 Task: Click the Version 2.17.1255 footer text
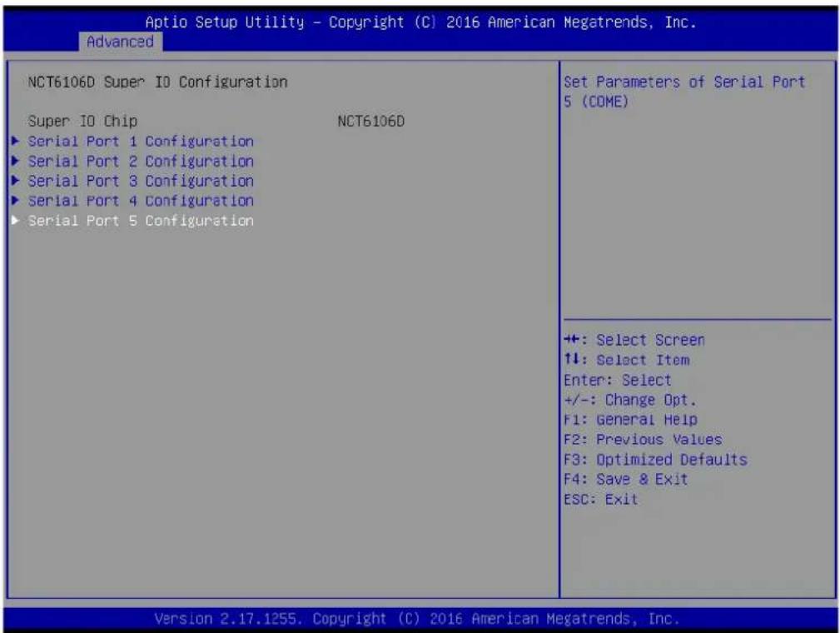(417, 619)
